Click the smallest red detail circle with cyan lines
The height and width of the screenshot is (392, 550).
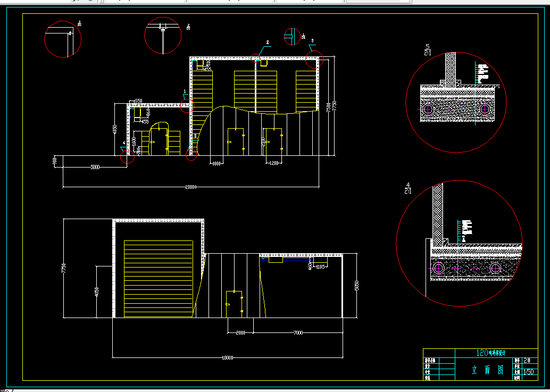[292, 37]
